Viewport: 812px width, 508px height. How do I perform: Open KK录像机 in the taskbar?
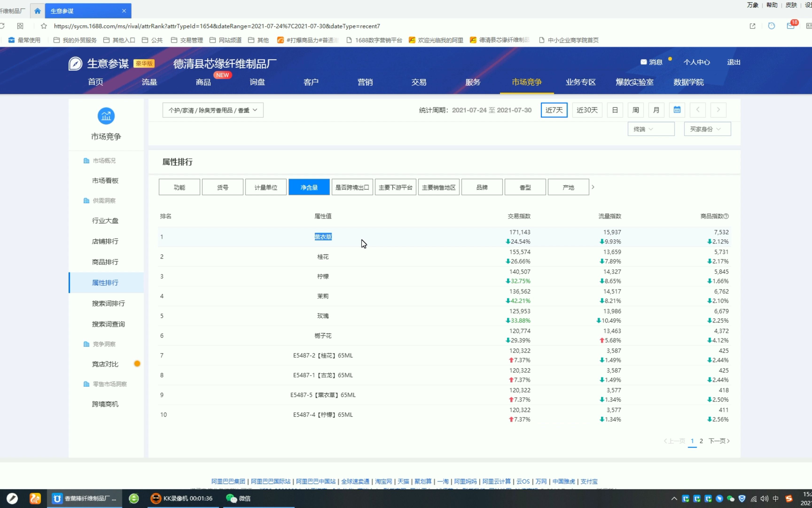tap(182, 498)
